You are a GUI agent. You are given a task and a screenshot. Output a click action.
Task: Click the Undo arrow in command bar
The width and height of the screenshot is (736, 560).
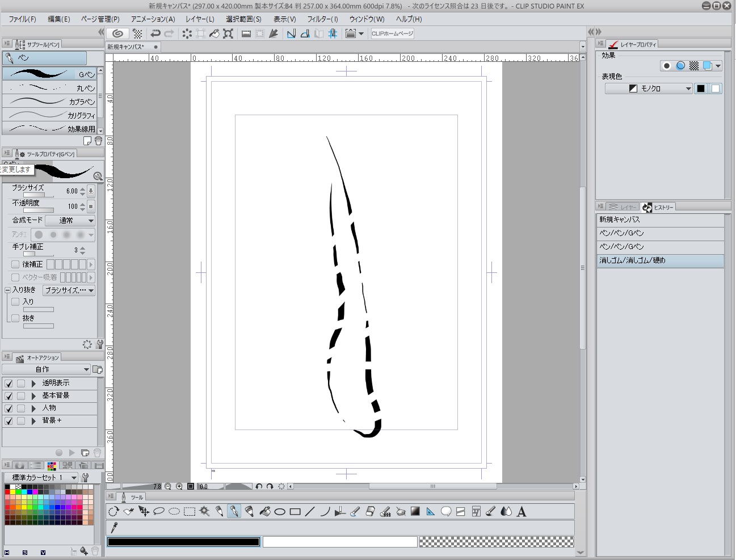pos(155,33)
